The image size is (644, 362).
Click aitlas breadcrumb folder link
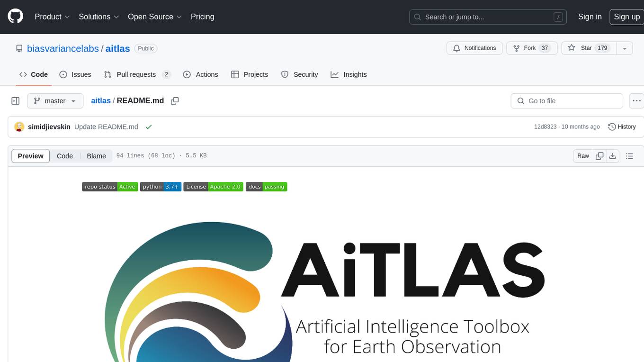pos(101,101)
